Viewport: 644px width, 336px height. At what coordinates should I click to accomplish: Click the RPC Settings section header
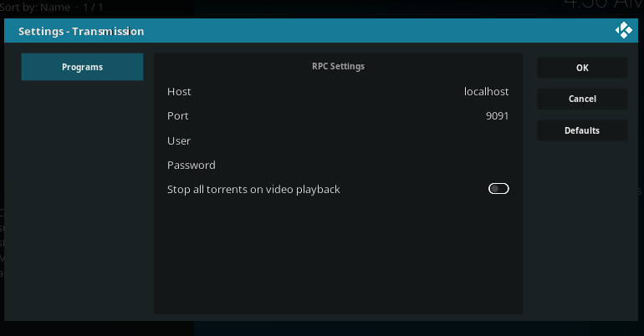pyautogui.click(x=338, y=66)
